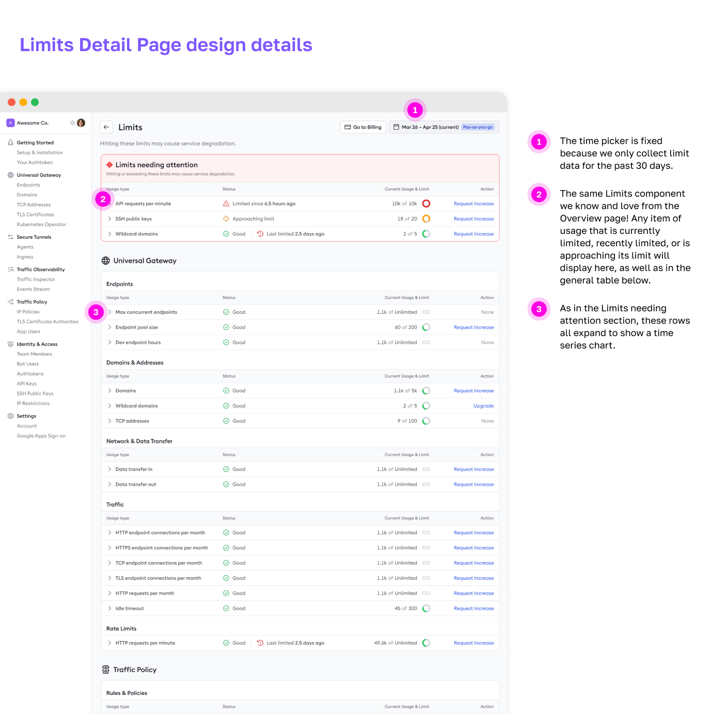Click the infinity icon in Max concurrent endpoints row
The width and height of the screenshot is (728, 714).
(x=426, y=312)
